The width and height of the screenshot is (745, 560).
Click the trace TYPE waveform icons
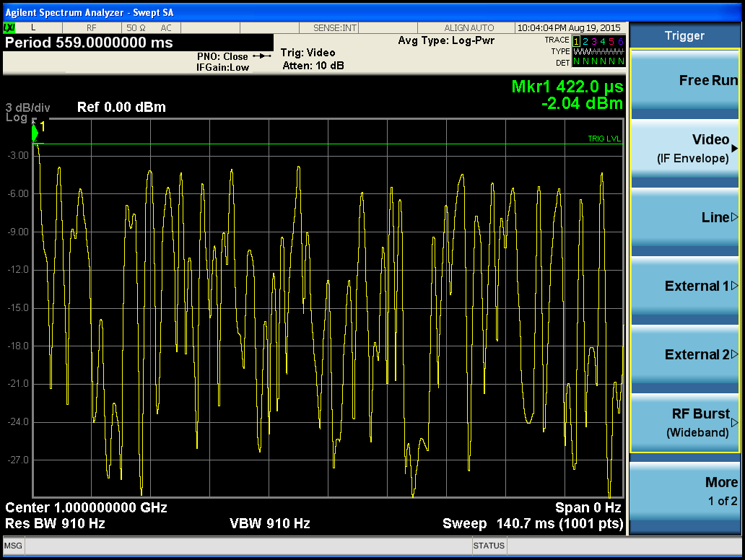click(598, 51)
